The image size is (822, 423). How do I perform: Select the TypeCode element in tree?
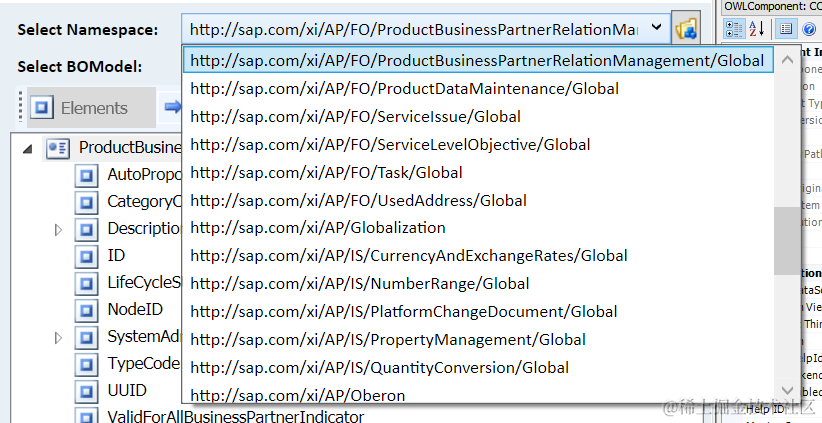click(144, 364)
